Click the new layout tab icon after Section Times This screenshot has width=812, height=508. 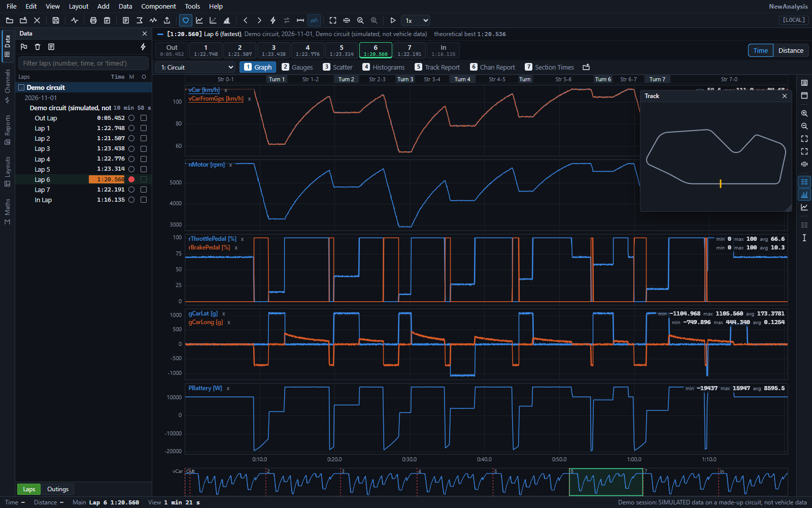coord(586,67)
